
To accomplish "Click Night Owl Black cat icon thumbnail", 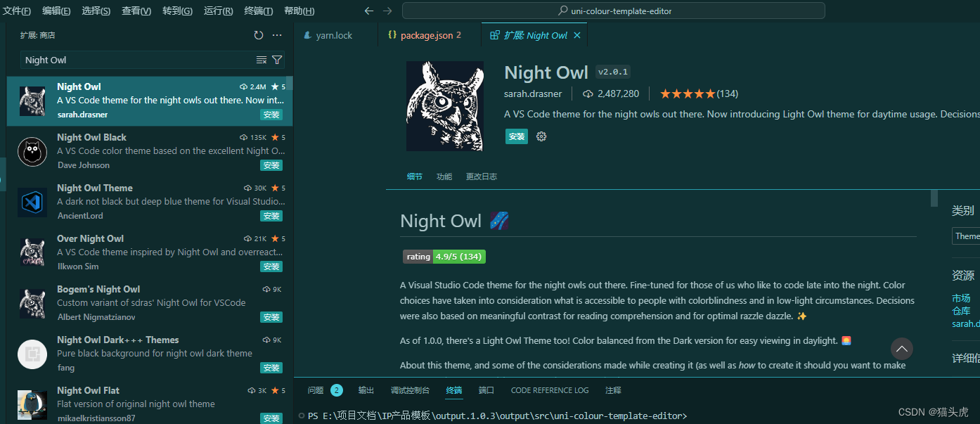I will (32, 152).
